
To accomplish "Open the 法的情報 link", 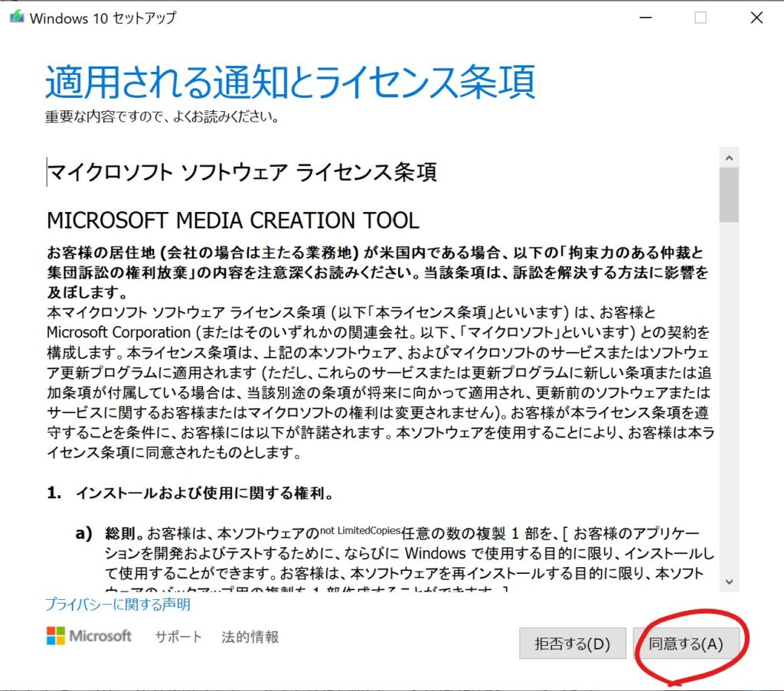I will point(250,637).
